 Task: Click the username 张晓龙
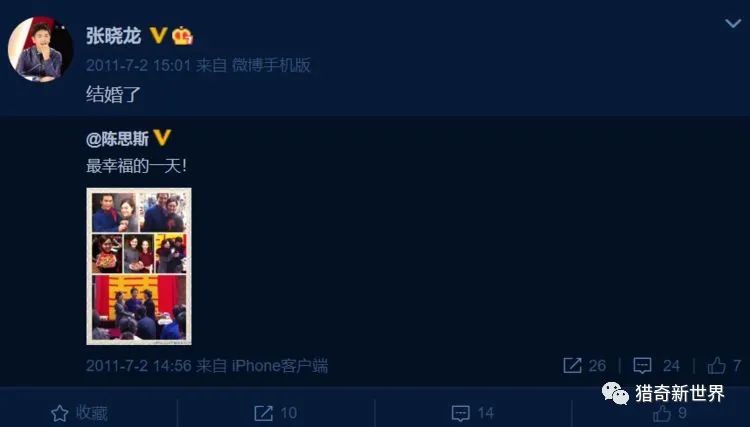113,36
